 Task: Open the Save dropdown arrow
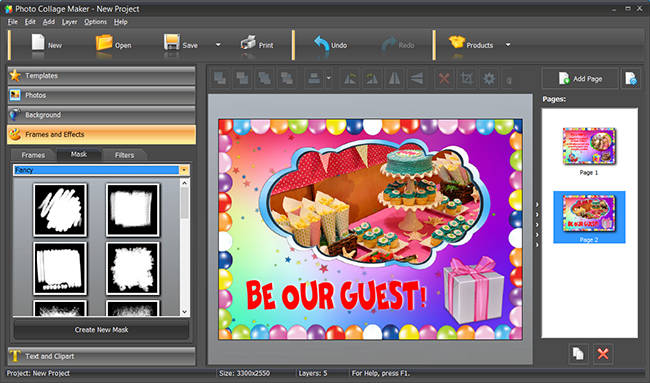[x=218, y=45]
